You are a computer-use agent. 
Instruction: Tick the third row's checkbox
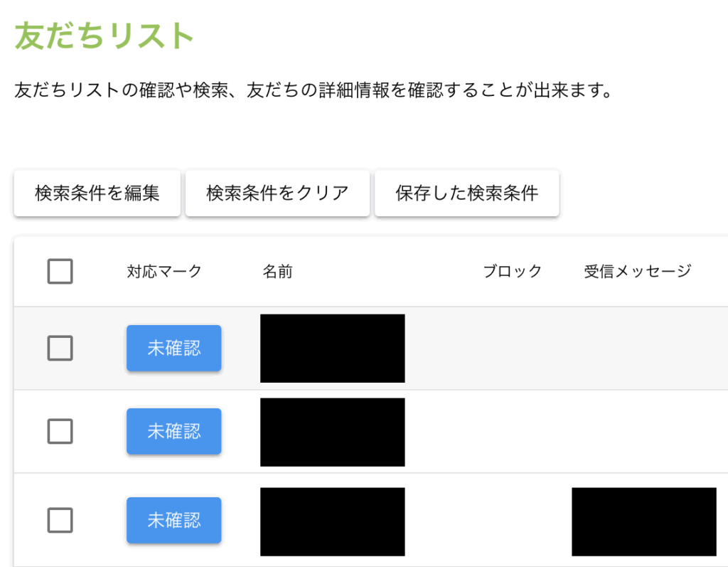[x=60, y=520]
